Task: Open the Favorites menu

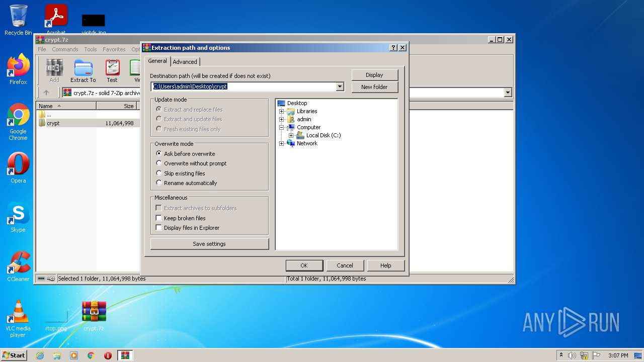Action: [114, 49]
